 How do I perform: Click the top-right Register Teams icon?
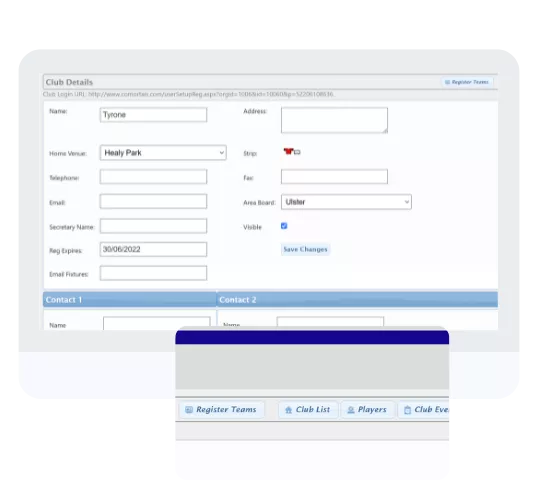tap(447, 82)
